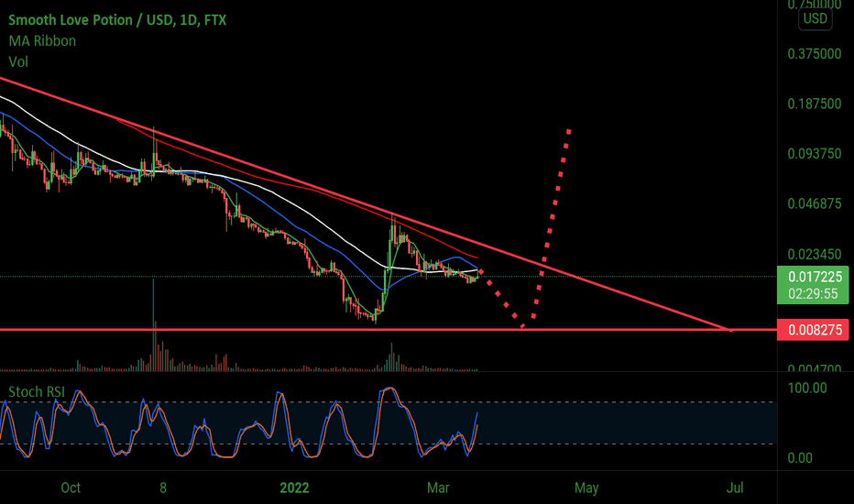
Task: Click the 0.00 Stoch RSI scale value
Action: pos(800,457)
